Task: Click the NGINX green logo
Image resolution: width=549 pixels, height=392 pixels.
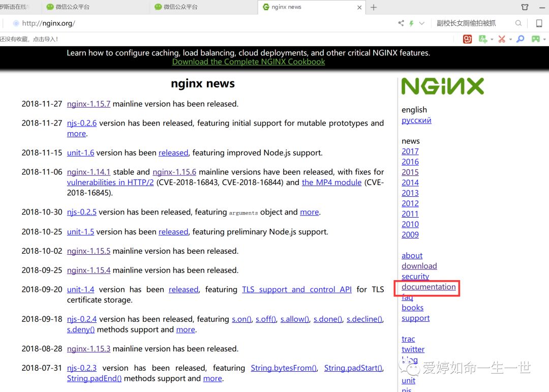Action: (443, 86)
